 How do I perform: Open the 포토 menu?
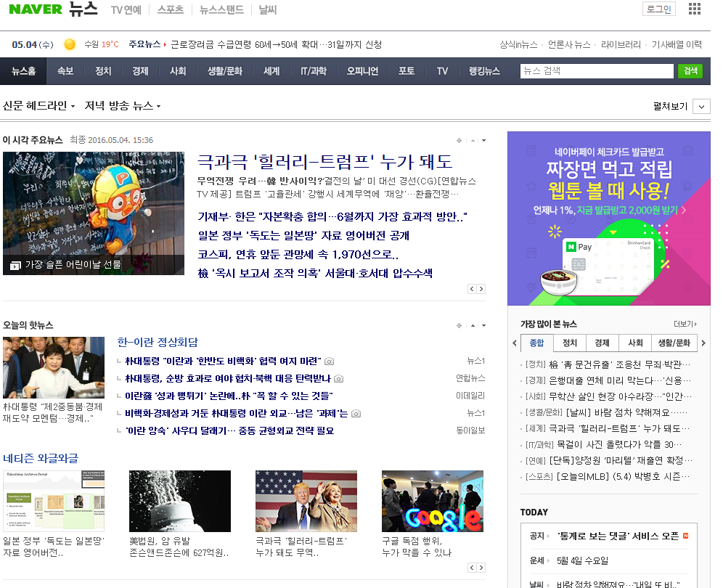(x=407, y=71)
